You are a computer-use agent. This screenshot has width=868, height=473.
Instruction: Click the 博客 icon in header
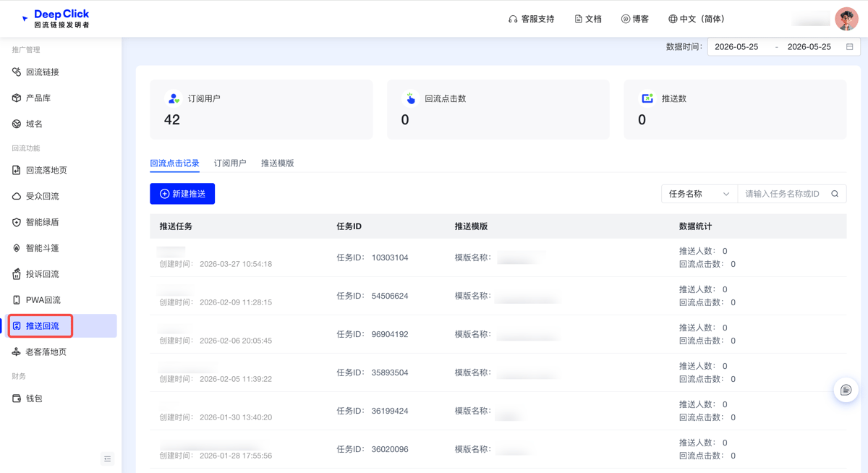point(626,19)
